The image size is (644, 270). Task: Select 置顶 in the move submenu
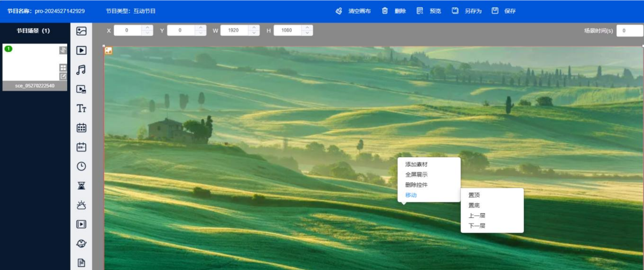pyautogui.click(x=474, y=195)
